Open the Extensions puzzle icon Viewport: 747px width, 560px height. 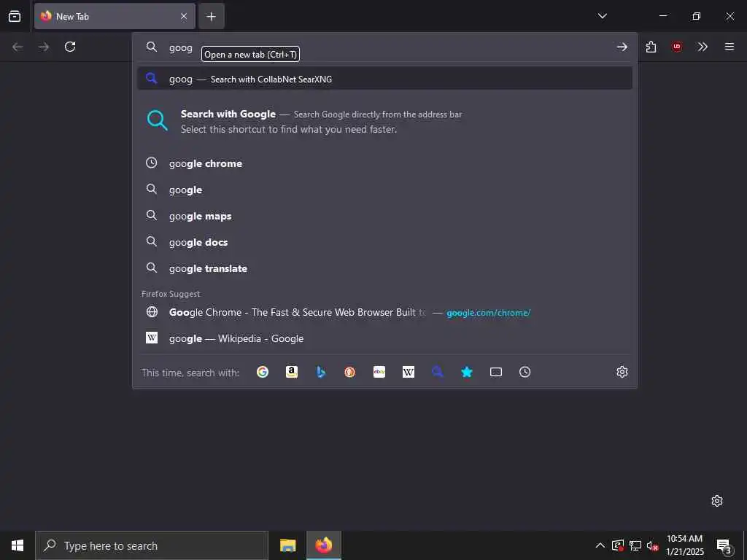click(x=651, y=47)
